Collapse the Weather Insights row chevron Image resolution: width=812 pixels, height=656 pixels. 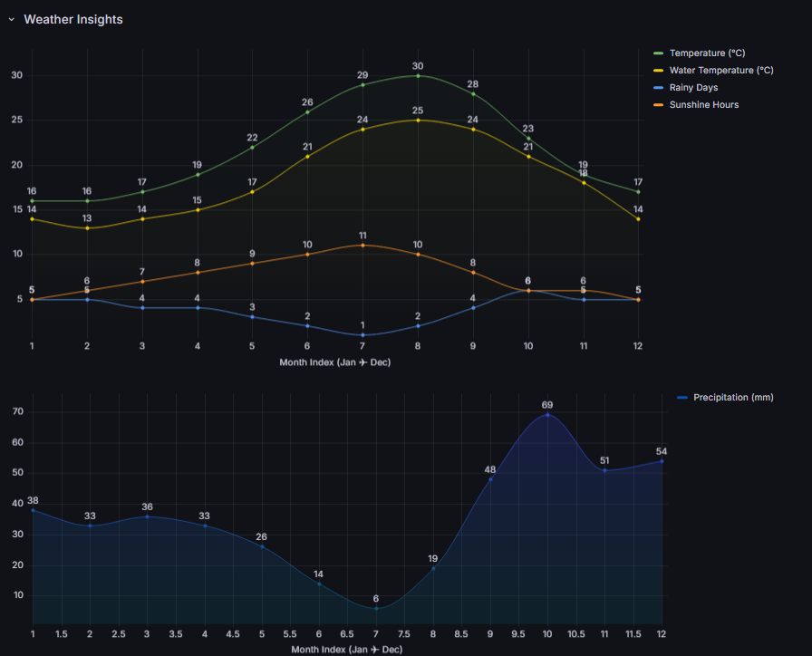coord(12,19)
